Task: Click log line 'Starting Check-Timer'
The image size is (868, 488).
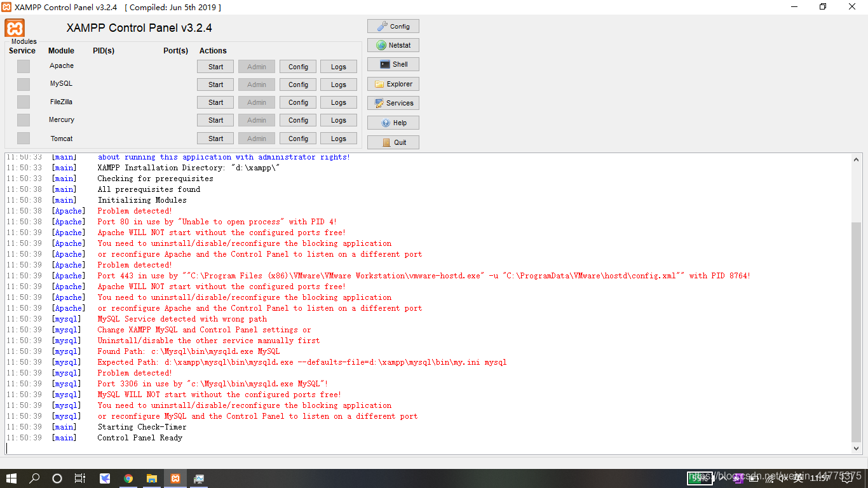Action: pyautogui.click(x=142, y=427)
